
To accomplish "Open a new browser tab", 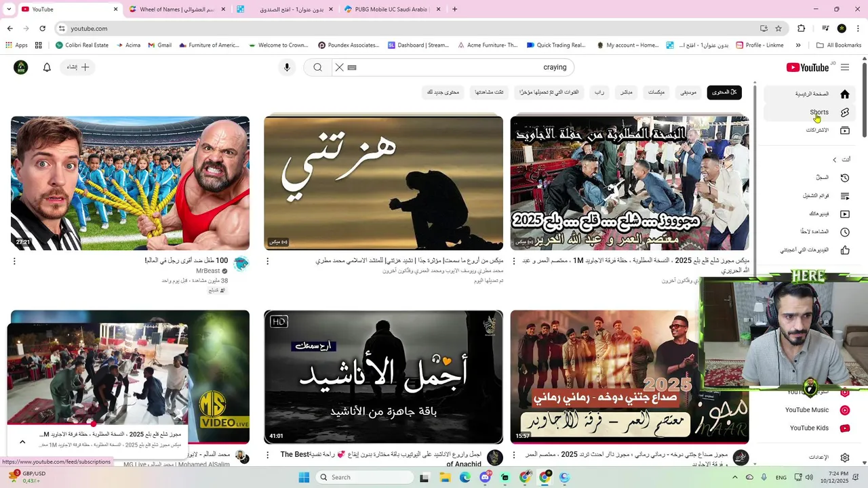I will point(454,9).
